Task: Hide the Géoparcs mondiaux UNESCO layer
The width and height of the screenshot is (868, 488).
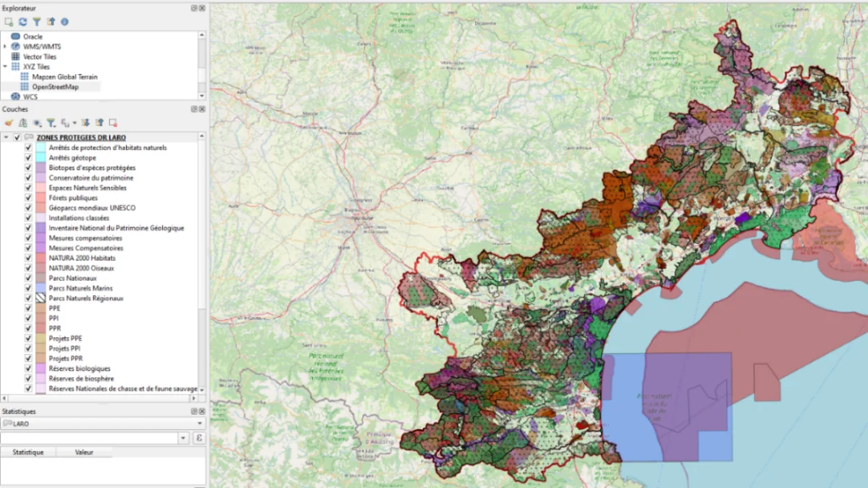Action: (x=28, y=208)
